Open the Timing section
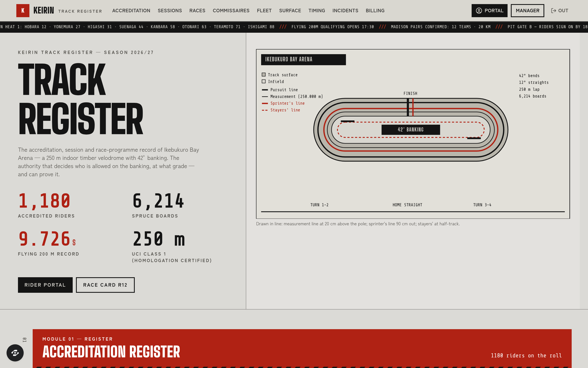The width and height of the screenshot is (588, 368). pos(317,11)
